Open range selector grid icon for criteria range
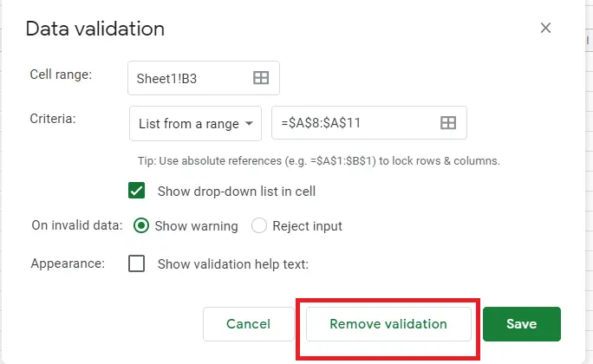Viewport: 593px width, 364px height. (448, 122)
